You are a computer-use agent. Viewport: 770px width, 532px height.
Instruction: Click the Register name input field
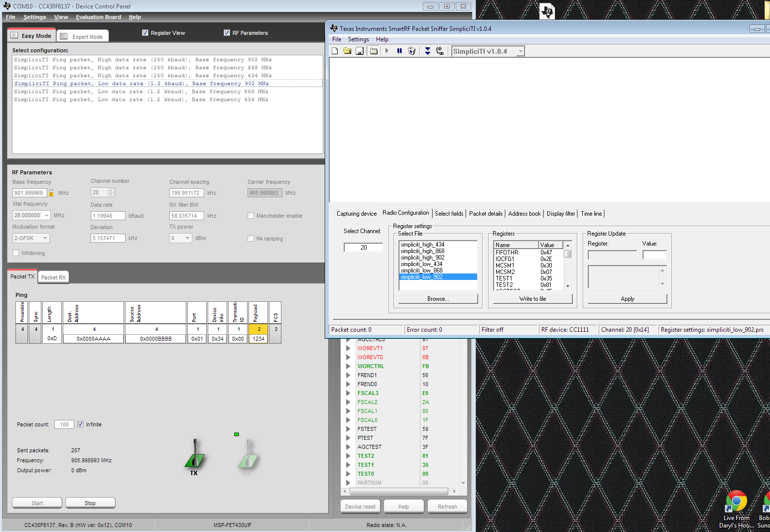[x=613, y=255]
